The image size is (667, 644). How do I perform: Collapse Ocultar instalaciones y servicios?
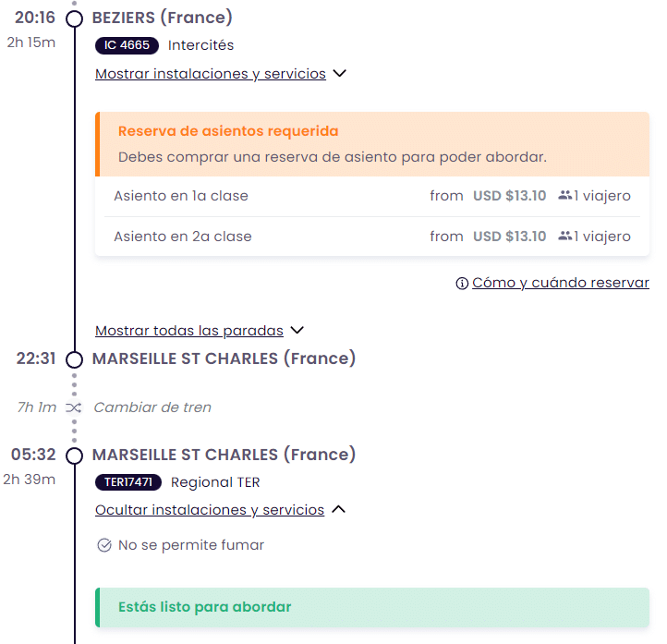[x=210, y=510]
